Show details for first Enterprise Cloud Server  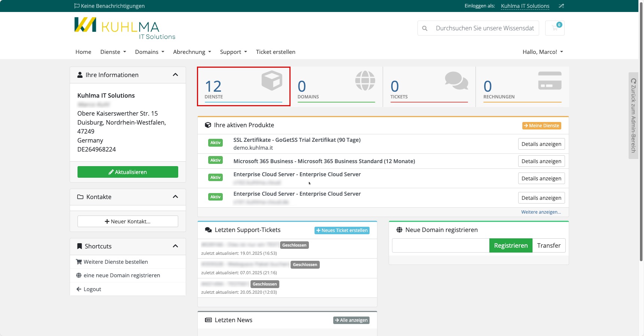click(x=541, y=178)
